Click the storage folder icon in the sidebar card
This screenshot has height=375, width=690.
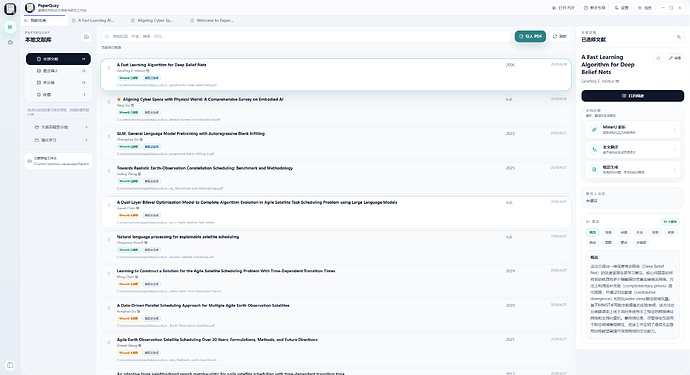29,161
